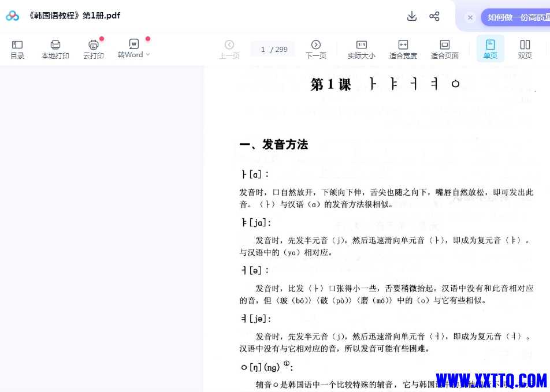Click the heading 一、发音方法
The width and height of the screenshot is (550, 392).
[x=274, y=144]
